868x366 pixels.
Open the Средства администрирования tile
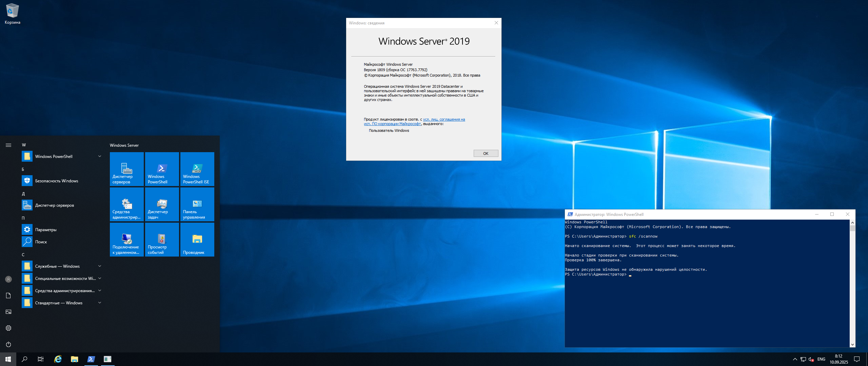click(x=127, y=204)
